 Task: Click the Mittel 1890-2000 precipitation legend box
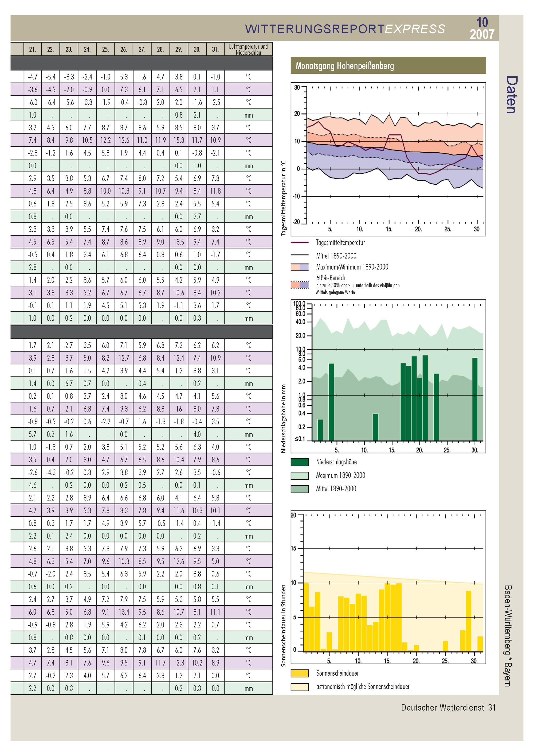pyautogui.click(x=299, y=489)
